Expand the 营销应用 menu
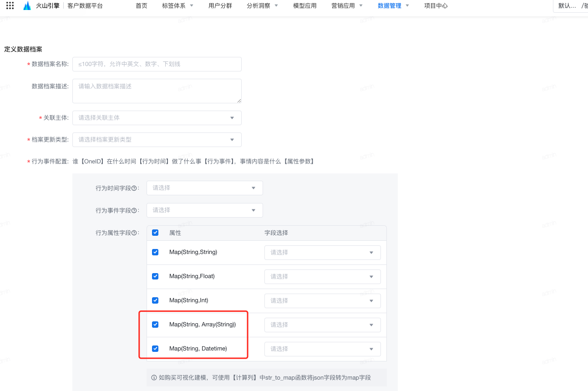The width and height of the screenshot is (588, 391). click(347, 6)
